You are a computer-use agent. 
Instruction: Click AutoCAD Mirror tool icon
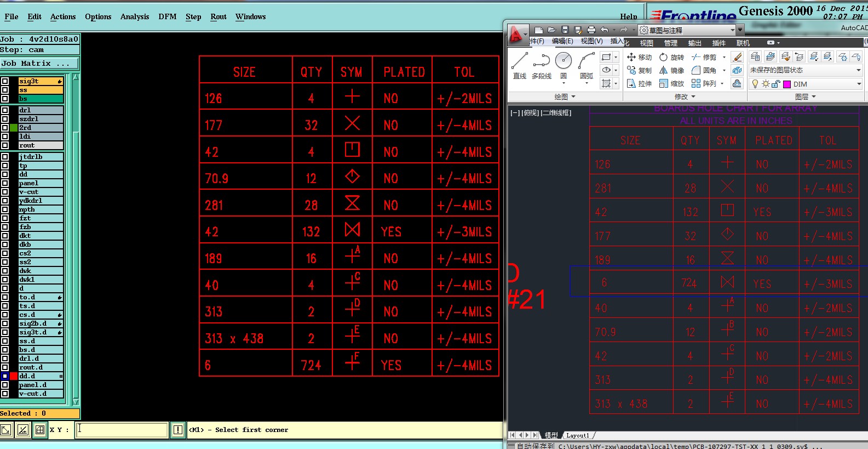[663, 70]
